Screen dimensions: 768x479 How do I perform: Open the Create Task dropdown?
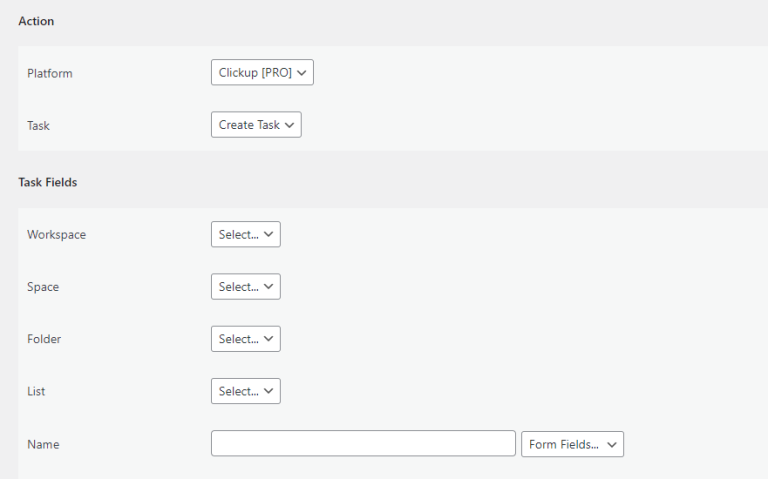click(x=256, y=125)
